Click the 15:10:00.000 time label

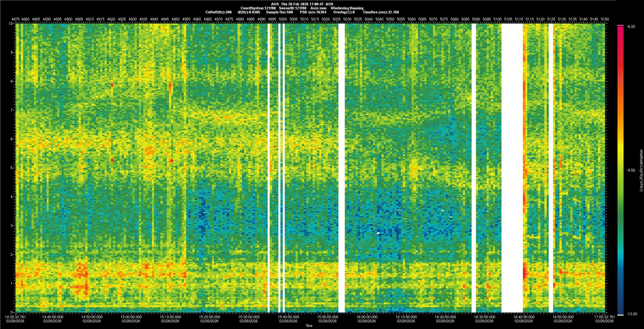[170, 317]
